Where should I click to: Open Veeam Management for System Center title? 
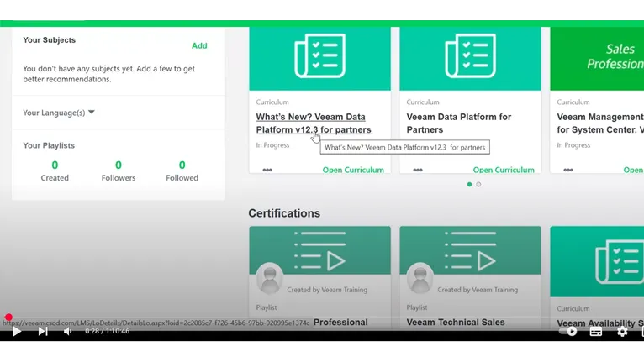tap(600, 123)
